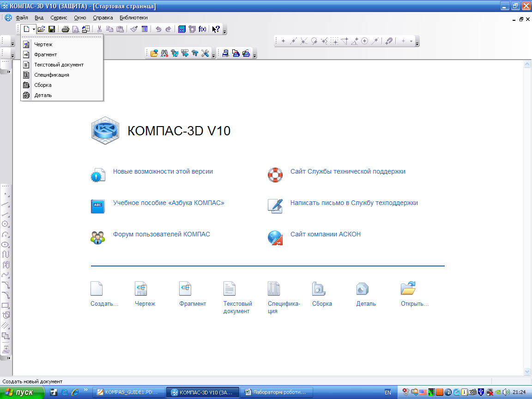Toggle the Grid snap icon
The width and height of the screenshot is (532, 399).
tap(334, 42)
